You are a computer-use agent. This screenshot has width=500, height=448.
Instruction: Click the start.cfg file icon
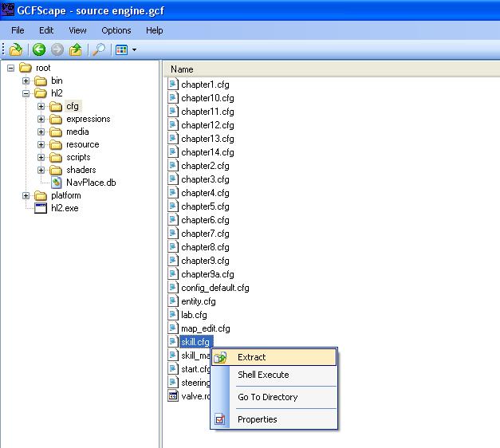coord(173,369)
